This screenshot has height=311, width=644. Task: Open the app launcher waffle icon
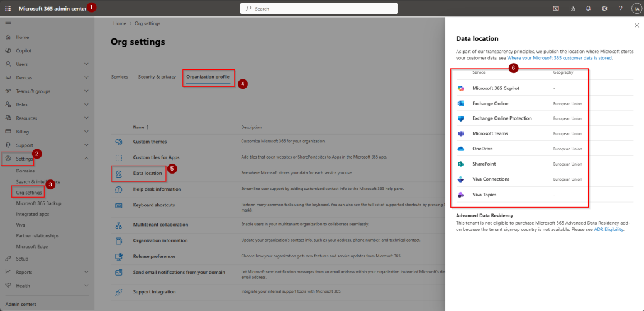(x=8, y=8)
